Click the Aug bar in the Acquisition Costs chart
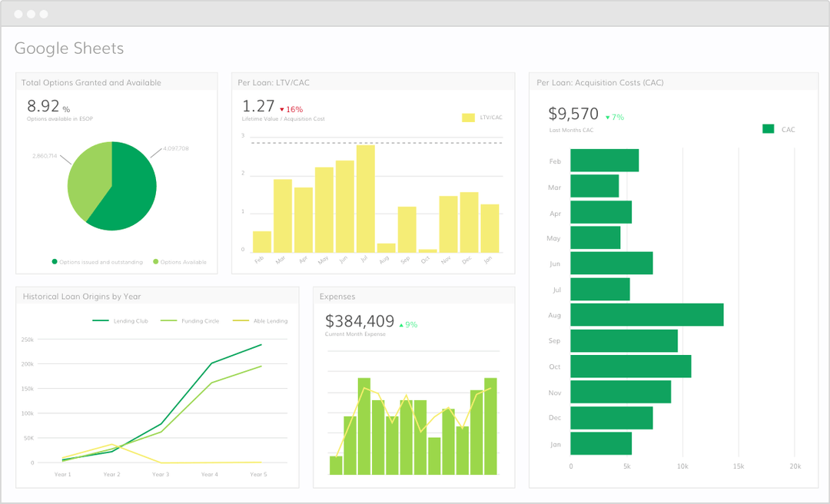 646,315
